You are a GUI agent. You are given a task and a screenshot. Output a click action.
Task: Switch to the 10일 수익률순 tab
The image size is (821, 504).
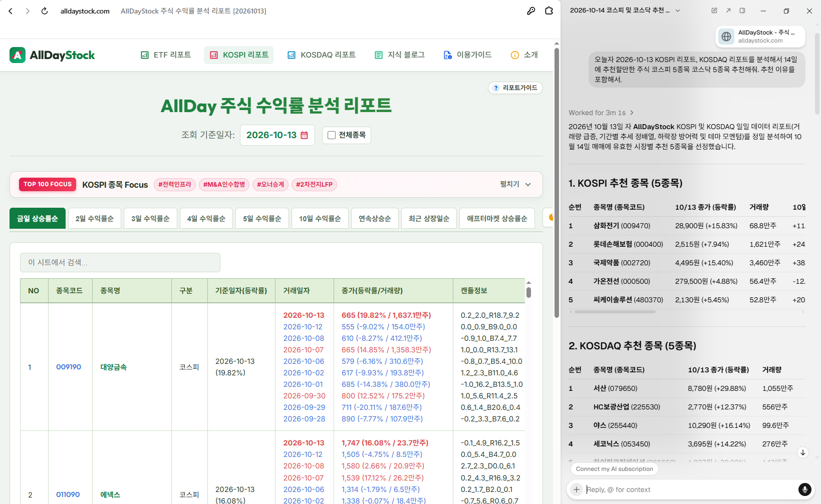(320, 218)
